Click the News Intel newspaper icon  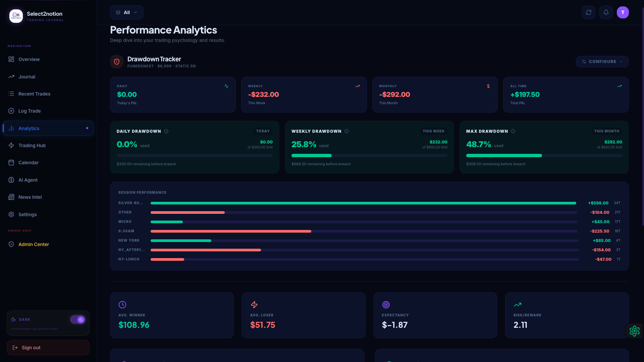(x=11, y=197)
